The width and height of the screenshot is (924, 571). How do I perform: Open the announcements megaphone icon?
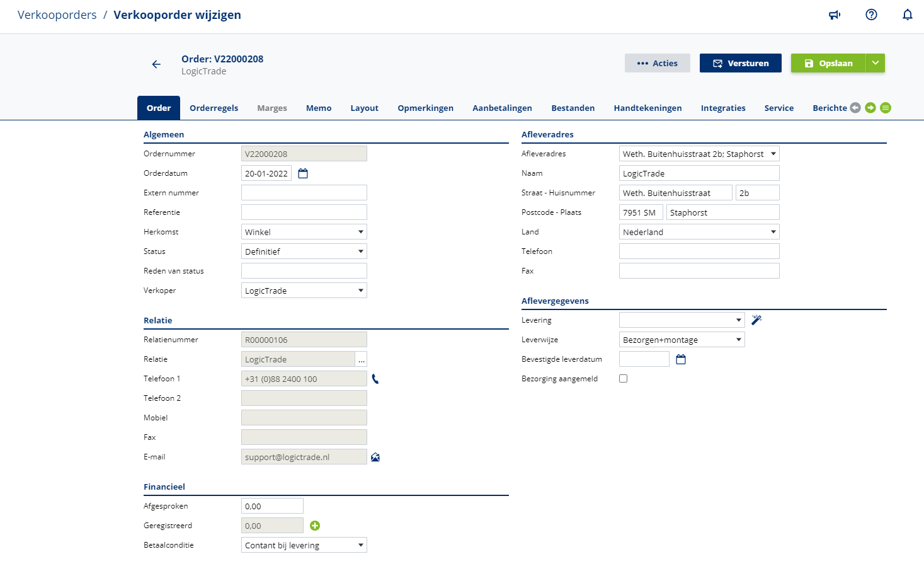pyautogui.click(x=835, y=15)
